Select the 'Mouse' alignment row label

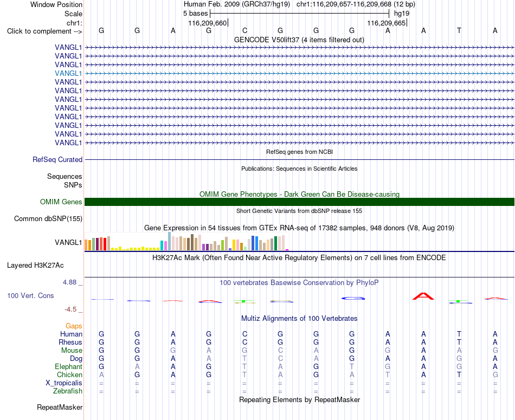[72, 351]
